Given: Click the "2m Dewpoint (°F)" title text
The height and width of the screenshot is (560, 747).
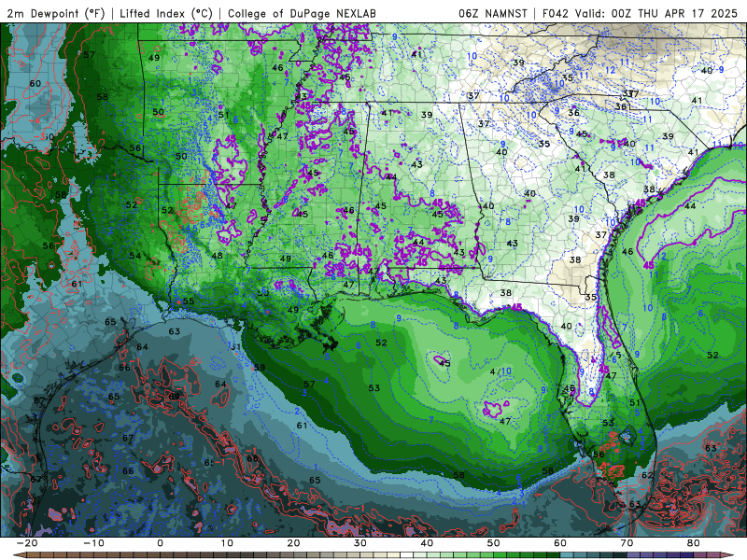Looking at the screenshot, I should coord(55,13).
